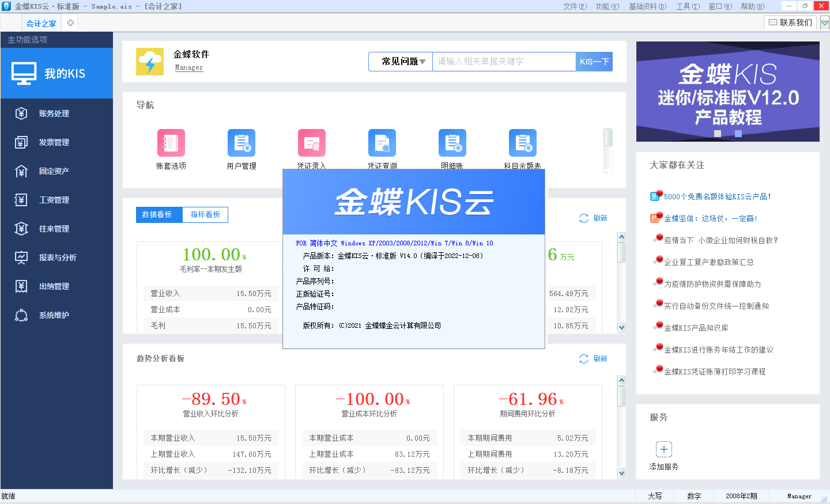Viewport: 830px width, 504px height.
Task: Click refresh icon in 数据看板 panel
Action: 584,218
